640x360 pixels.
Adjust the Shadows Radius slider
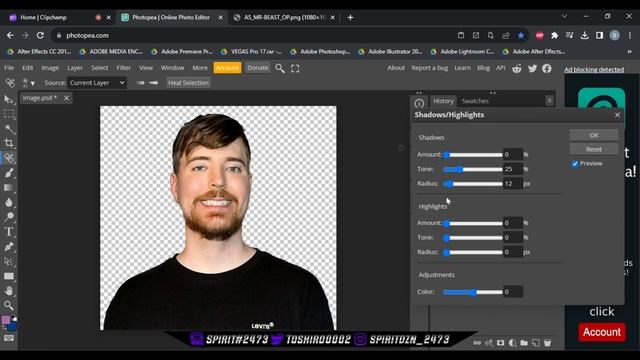coord(473,184)
